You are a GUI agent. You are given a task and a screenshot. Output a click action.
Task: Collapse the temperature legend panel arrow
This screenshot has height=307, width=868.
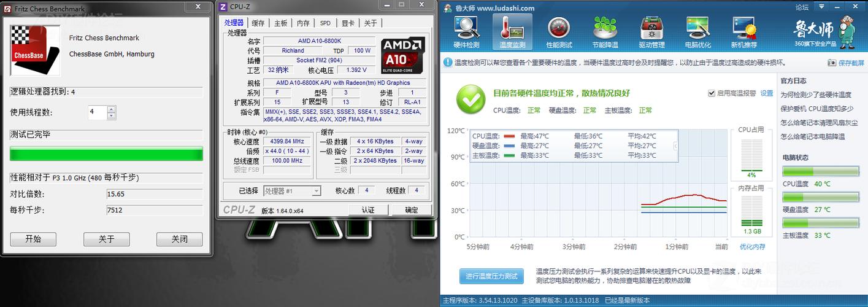(675, 146)
